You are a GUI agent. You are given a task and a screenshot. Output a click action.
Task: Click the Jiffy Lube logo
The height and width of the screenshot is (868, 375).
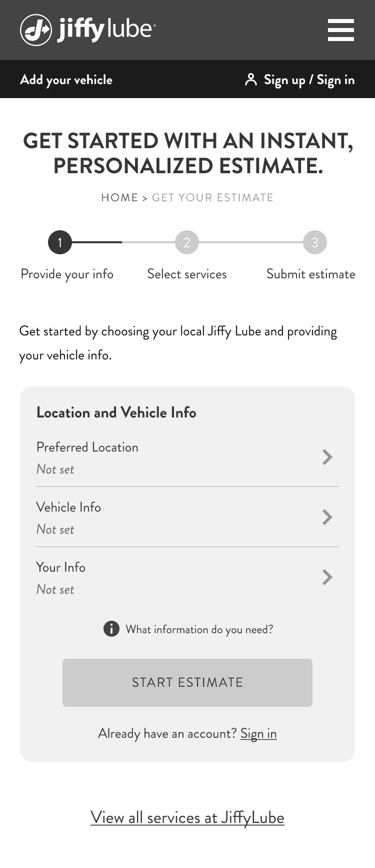(x=88, y=30)
